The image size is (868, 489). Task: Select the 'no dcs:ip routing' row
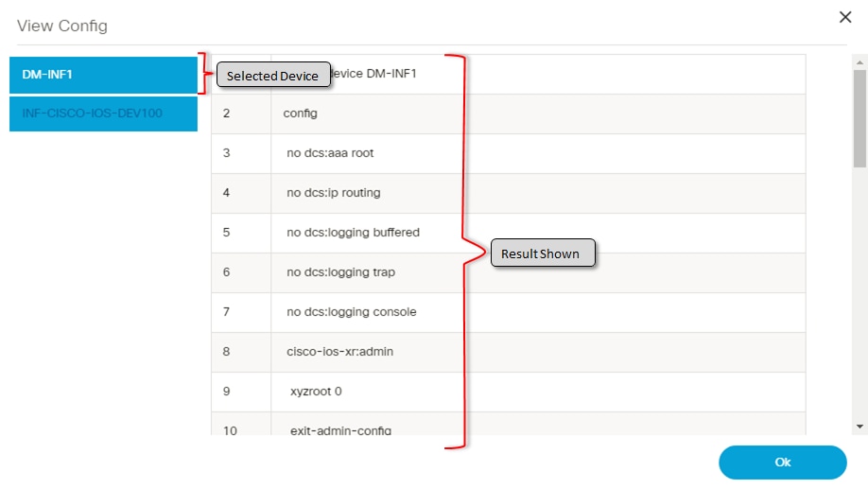333,193
